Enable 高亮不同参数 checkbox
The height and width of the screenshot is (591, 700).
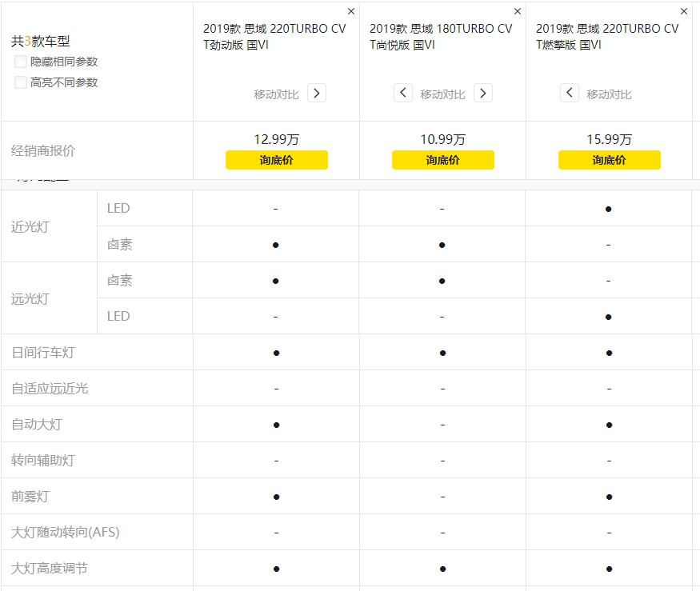[x=21, y=82]
